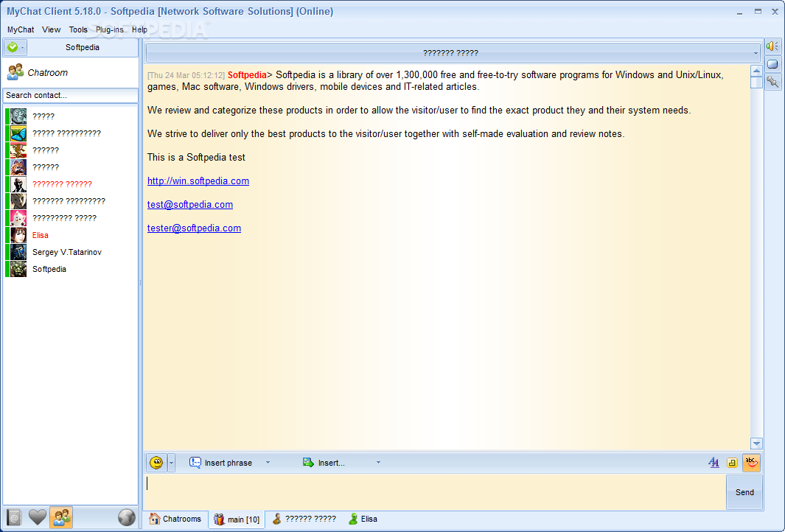Click the chat scrollbar down arrow
The image size is (785, 532).
(756, 444)
